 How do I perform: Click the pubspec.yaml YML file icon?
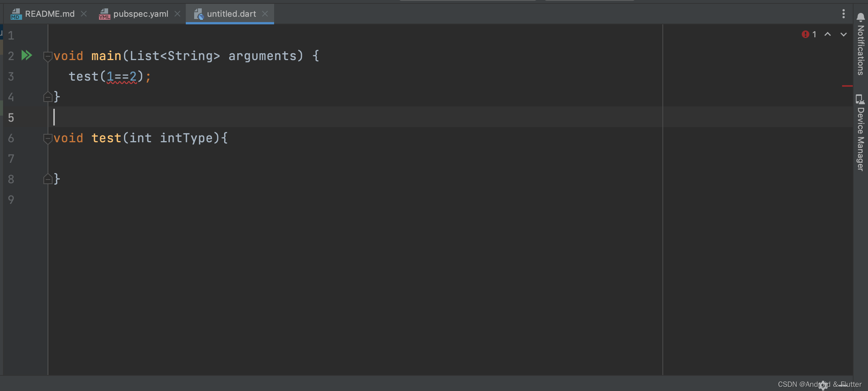pyautogui.click(x=104, y=14)
